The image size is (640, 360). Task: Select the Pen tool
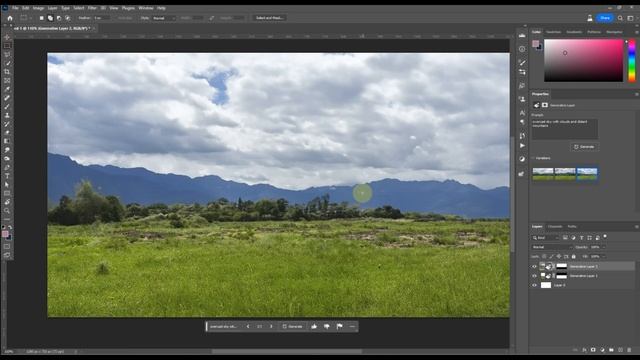tap(7, 167)
